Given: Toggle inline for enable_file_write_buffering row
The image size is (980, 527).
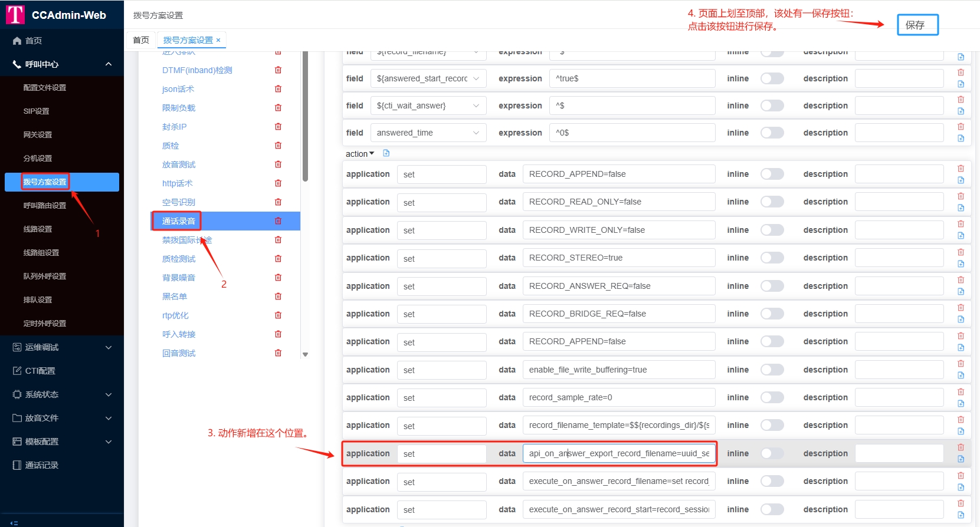Looking at the screenshot, I should coord(772,370).
